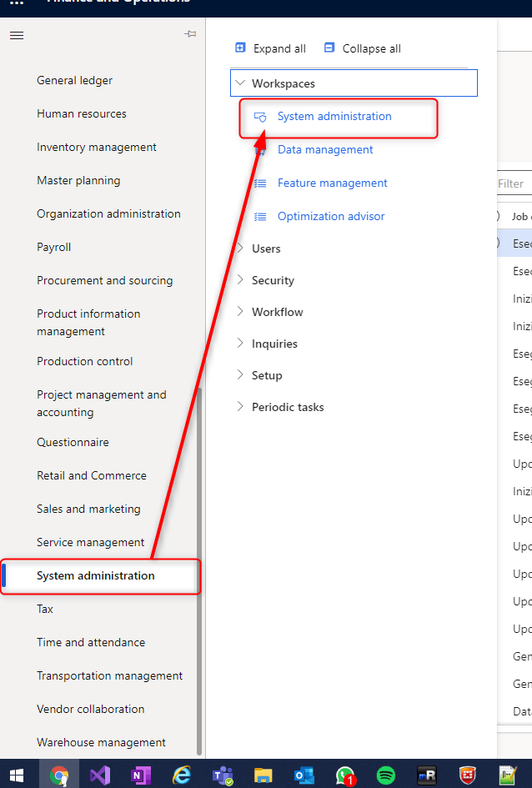This screenshot has height=788, width=532.
Task: Open the Feature management workspace link
Action: [332, 183]
